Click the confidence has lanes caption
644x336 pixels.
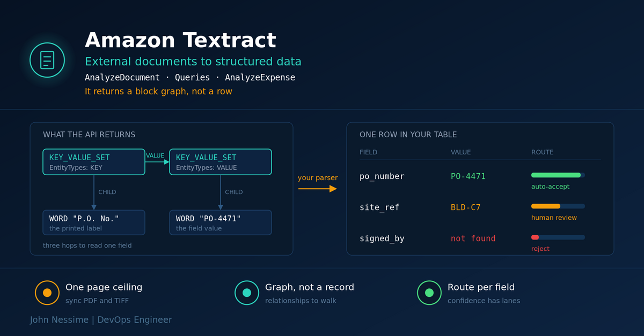484,301
